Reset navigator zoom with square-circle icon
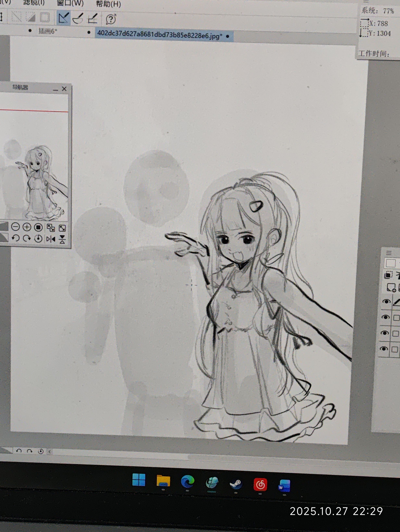 (x=38, y=227)
